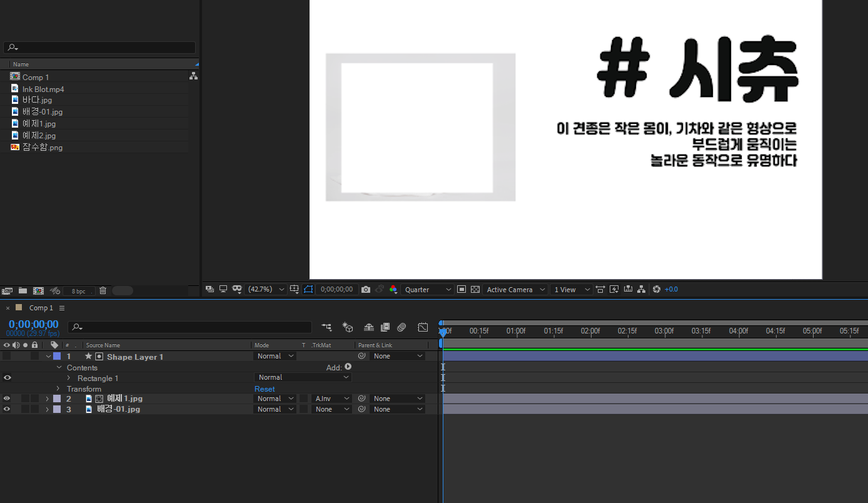Viewport: 868px width, 503px height.
Task: Expand the Rectangle 1 group
Action: point(69,378)
